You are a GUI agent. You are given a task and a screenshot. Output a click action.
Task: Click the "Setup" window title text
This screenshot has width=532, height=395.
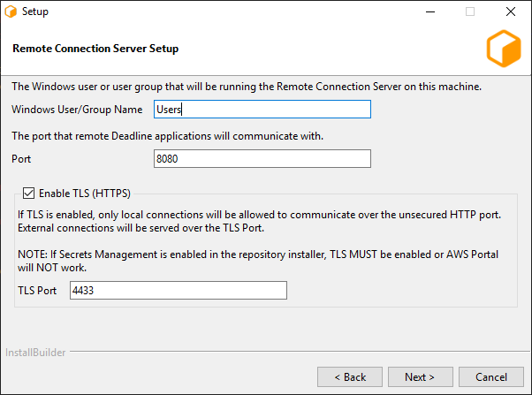pos(35,12)
